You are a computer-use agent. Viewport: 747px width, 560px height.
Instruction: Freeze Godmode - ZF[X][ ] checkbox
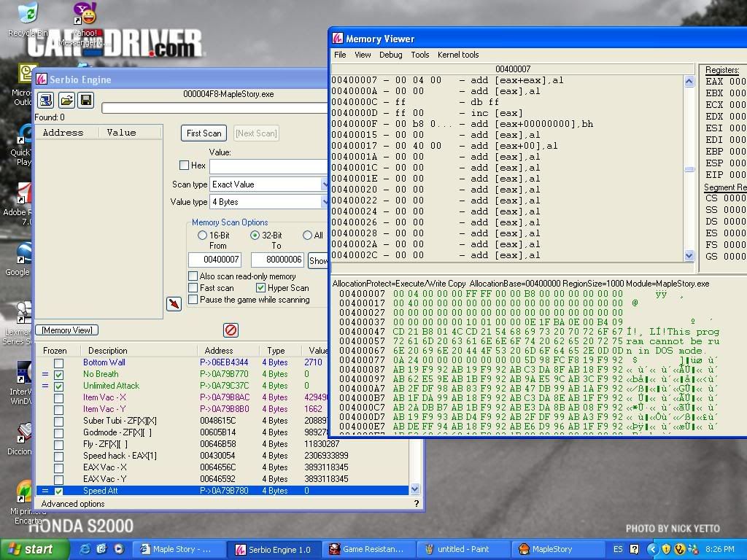(x=58, y=433)
